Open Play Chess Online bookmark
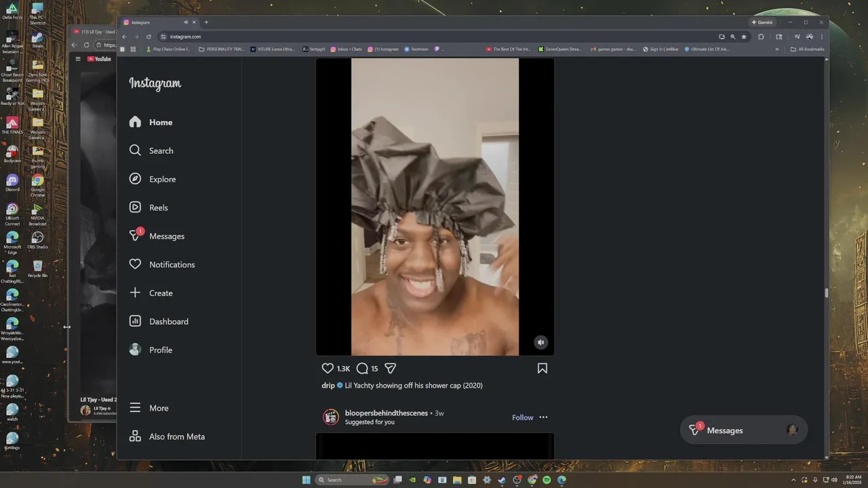This screenshot has width=868, height=488. [x=169, y=49]
